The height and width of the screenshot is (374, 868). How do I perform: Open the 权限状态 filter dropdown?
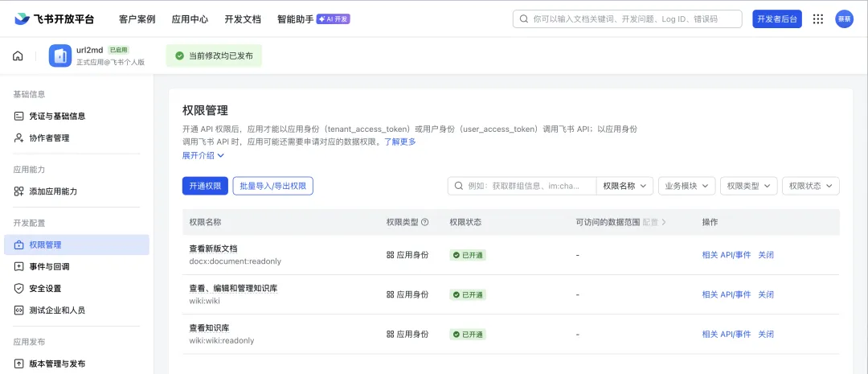(x=810, y=186)
